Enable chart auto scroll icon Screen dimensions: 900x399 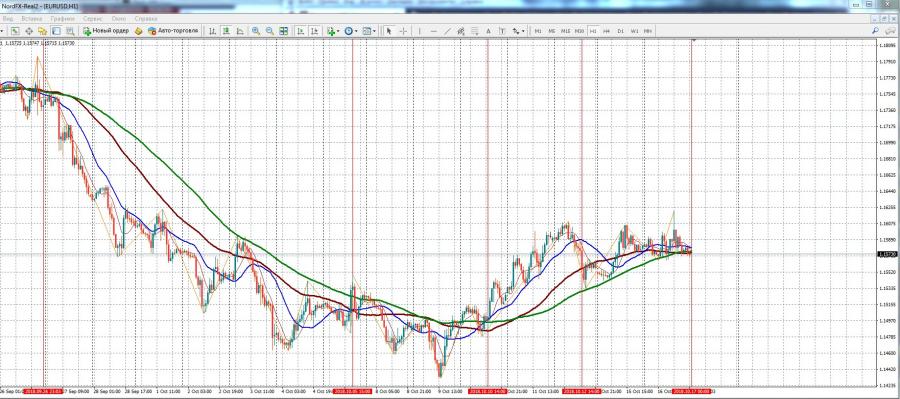click(300, 30)
